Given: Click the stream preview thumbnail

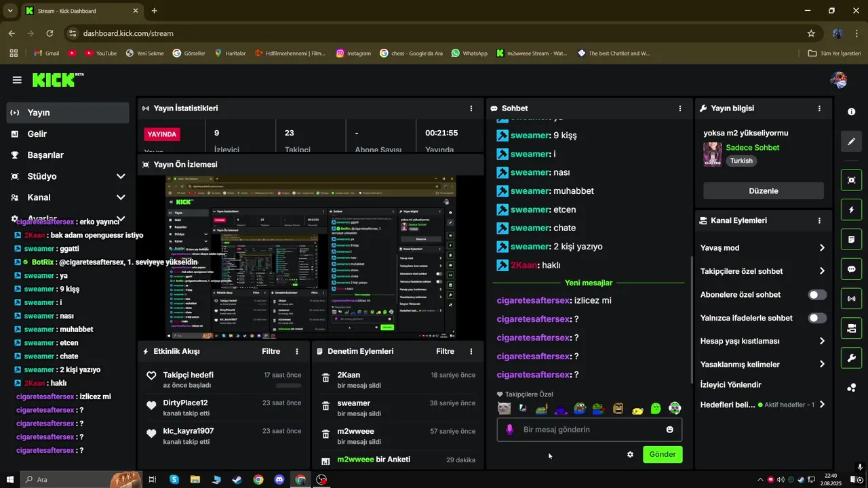Looking at the screenshot, I should pyautogui.click(x=311, y=258).
